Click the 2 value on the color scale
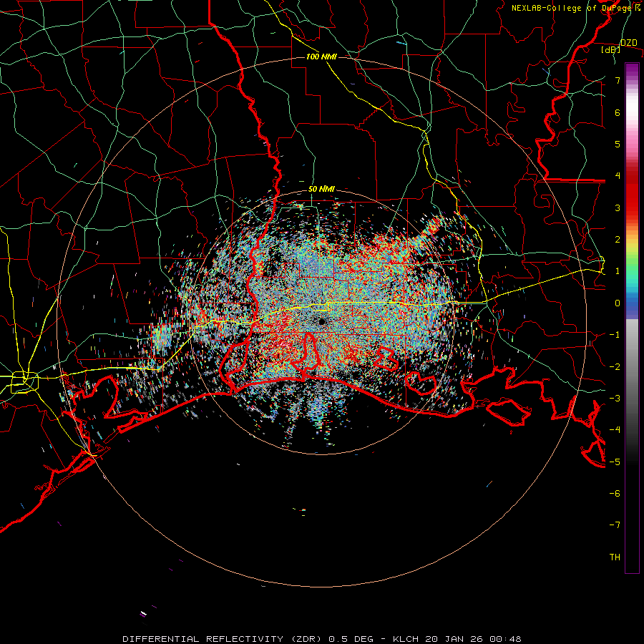 tap(618, 240)
